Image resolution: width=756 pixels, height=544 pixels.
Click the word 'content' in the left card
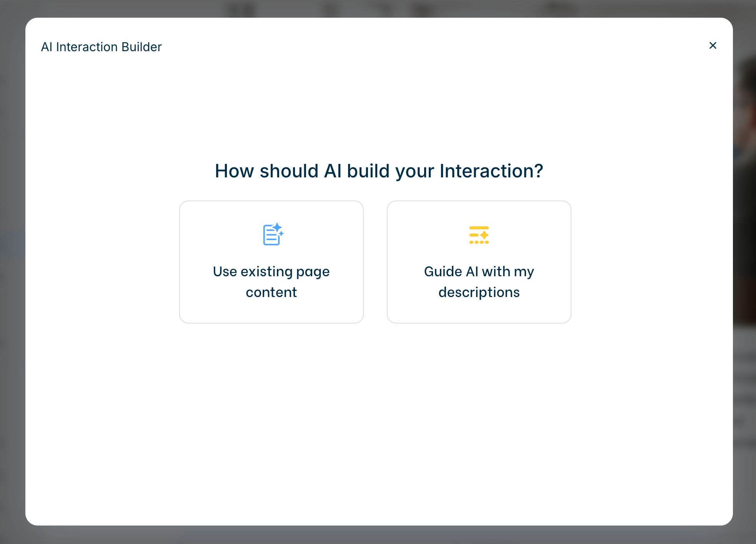271,292
